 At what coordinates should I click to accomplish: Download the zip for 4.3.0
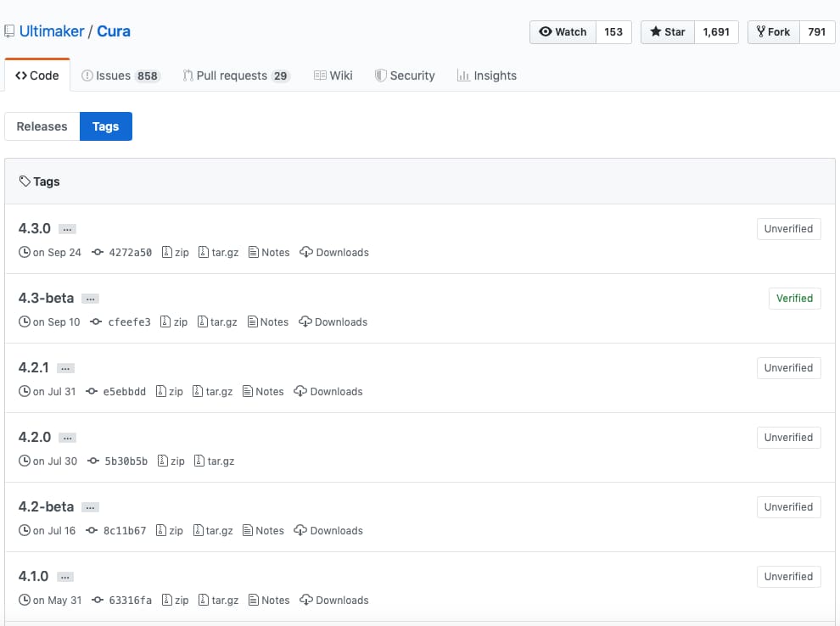click(175, 252)
